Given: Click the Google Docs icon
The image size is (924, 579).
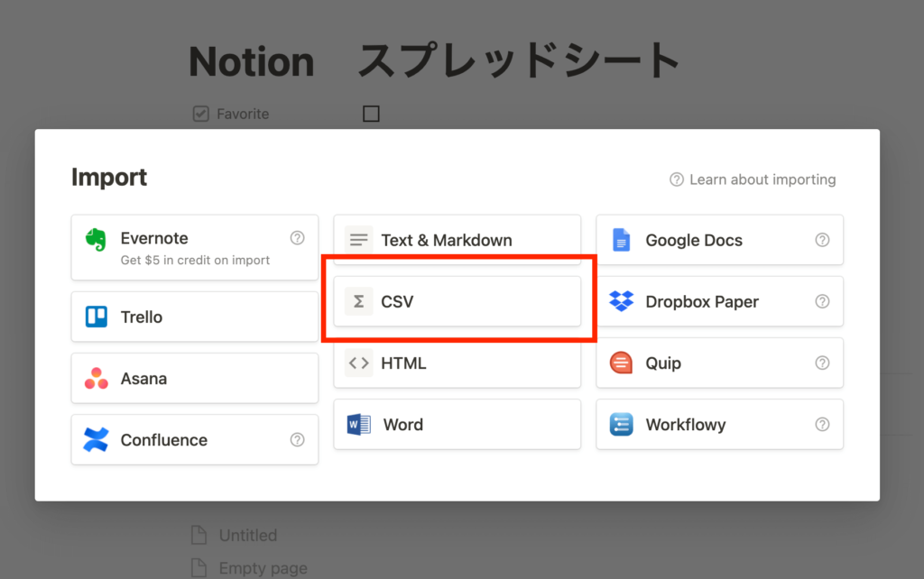Looking at the screenshot, I should click(621, 240).
